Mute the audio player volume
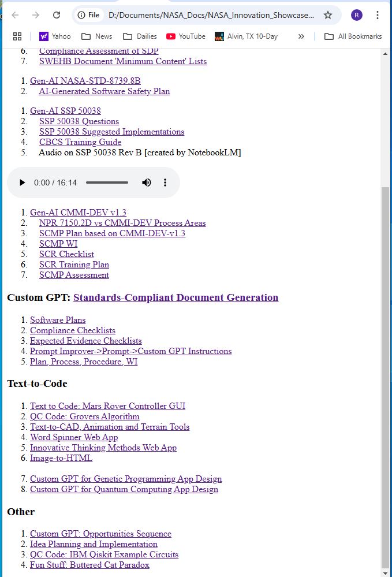Image resolution: width=392 pixels, height=577 pixels. (x=147, y=183)
